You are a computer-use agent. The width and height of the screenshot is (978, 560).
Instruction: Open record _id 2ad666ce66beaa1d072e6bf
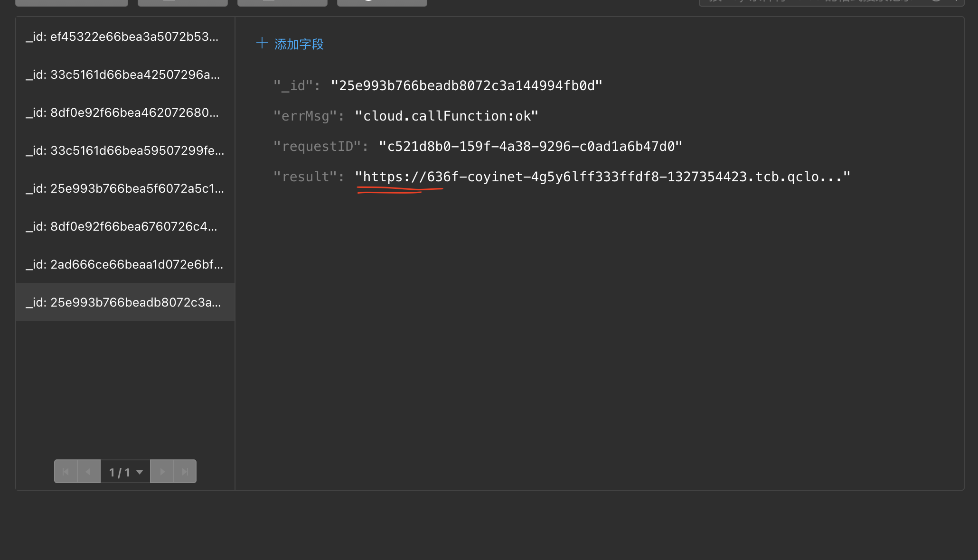[x=124, y=265]
